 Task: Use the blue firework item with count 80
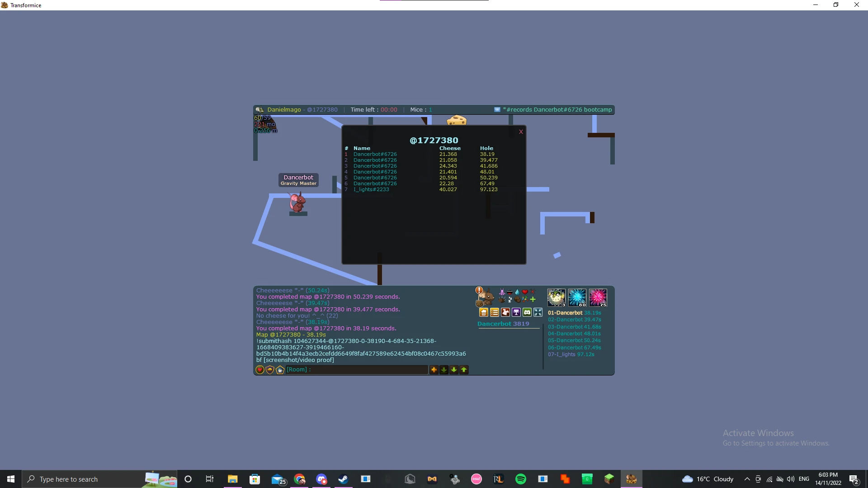click(577, 298)
